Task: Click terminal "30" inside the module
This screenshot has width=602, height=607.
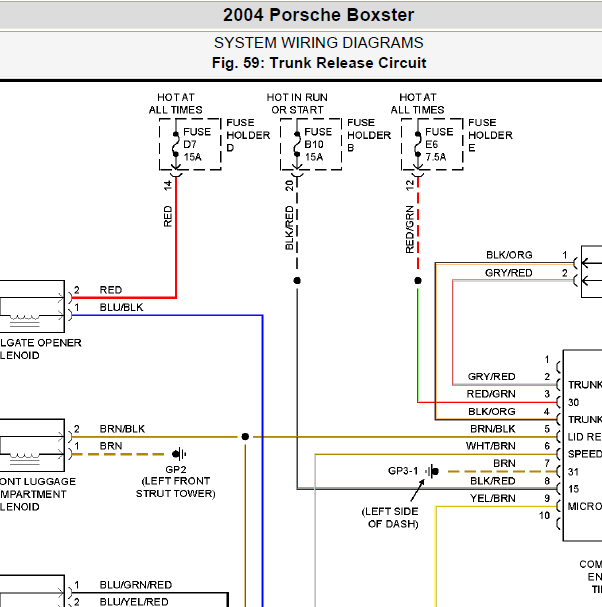Action: coord(573,403)
